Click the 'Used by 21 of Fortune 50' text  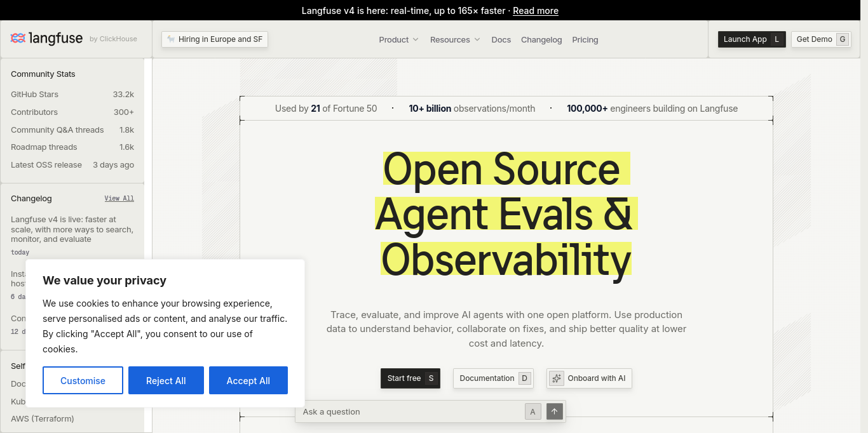click(326, 109)
